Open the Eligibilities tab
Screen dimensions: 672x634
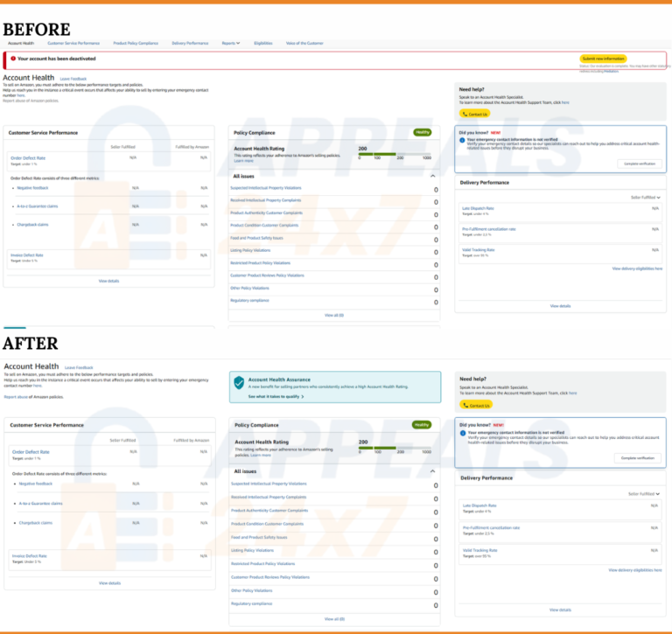pyautogui.click(x=263, y=43)
